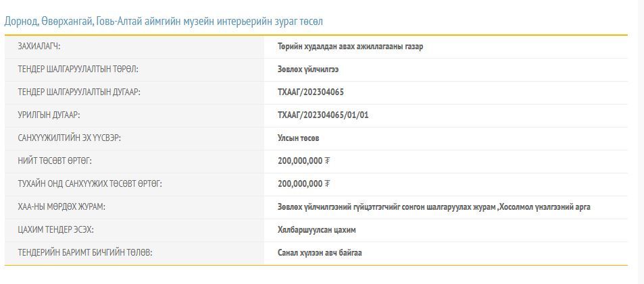Click the procurement procedure text starting Зөвлөх үйлчилгээний
The width and height of the screenshot is (644, 284).
pyautogui.click(x=433, y=207)
